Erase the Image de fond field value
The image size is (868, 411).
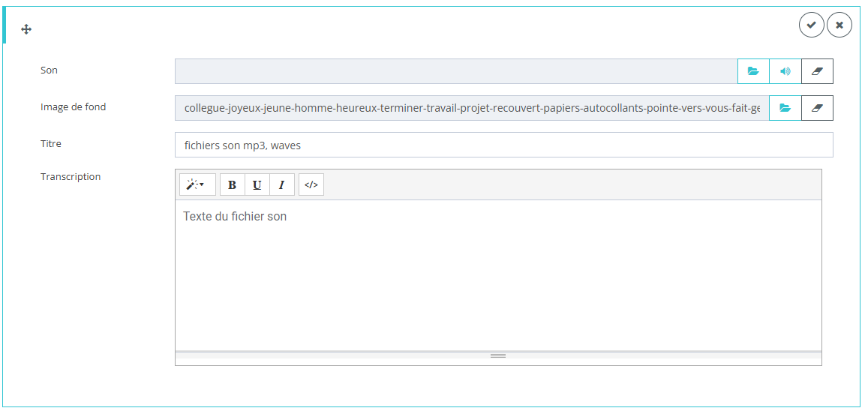817,108
